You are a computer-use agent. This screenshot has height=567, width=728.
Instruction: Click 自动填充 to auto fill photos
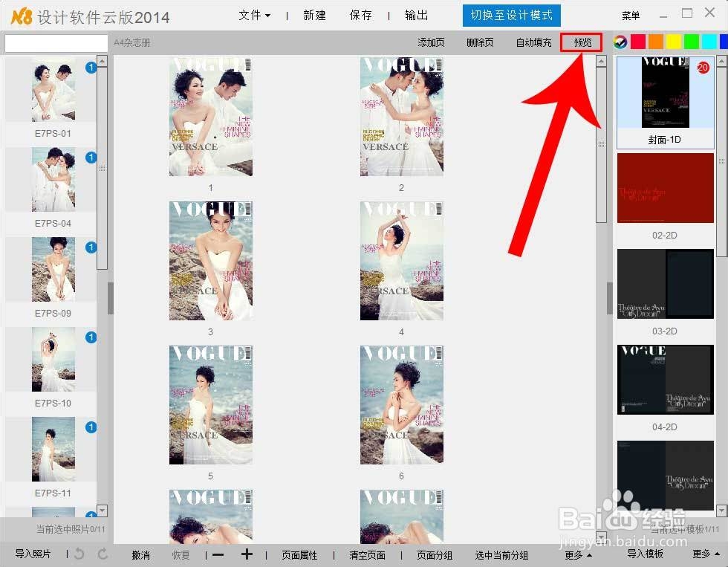pyautogui.click(x=533, y=42)
